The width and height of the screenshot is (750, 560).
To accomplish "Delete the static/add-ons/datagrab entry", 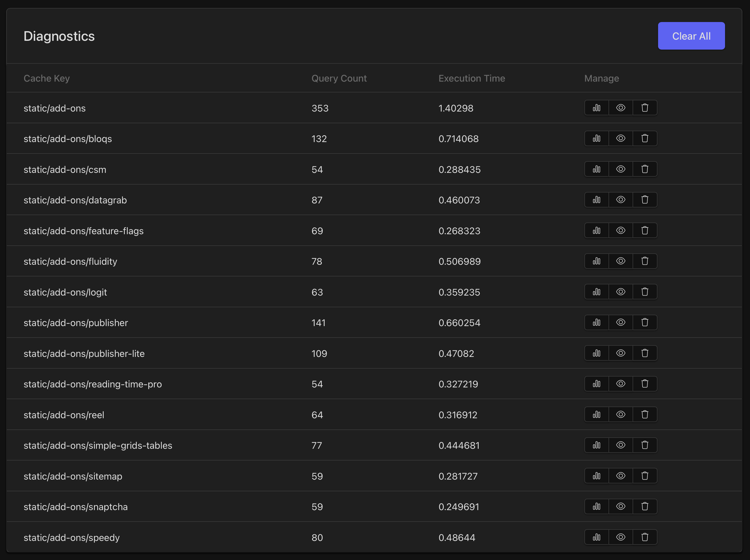I will pyautogui.click(x=645, y=200).
